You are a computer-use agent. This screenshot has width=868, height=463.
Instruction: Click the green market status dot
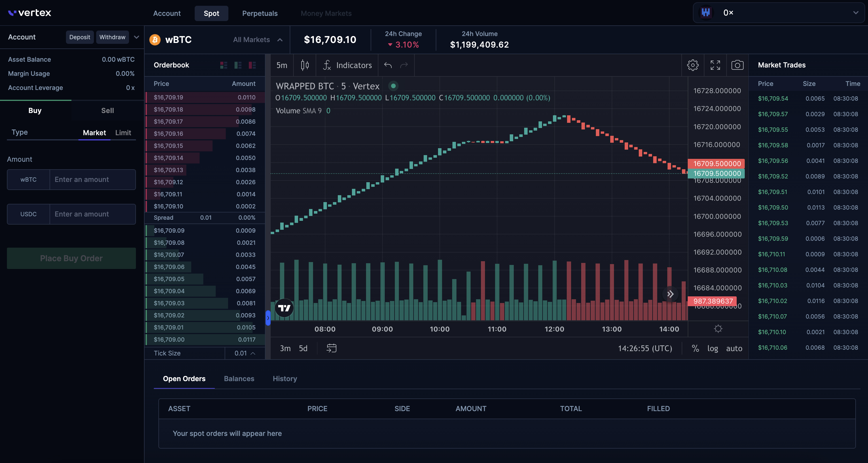(x=393, y=86)
